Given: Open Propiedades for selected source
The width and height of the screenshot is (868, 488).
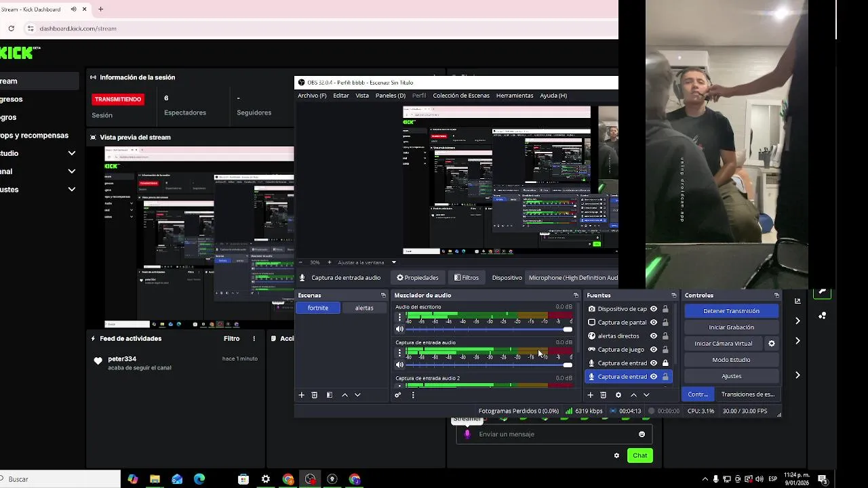Looking at the screenshot, I should tap(418, 278).
